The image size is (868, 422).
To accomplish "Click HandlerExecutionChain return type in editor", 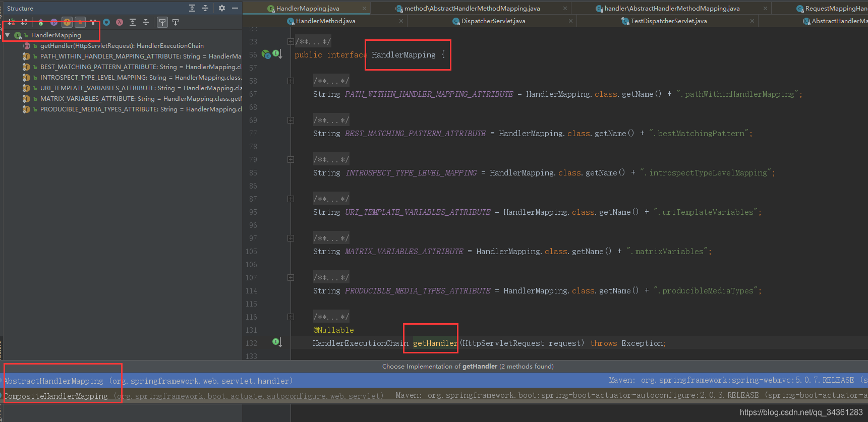I will [361, 343].
